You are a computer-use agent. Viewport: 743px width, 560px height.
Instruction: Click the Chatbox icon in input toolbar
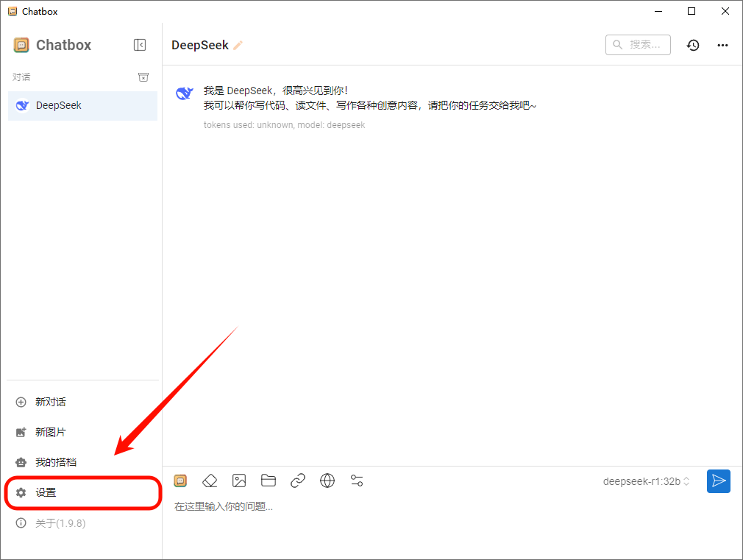[180, 481]
